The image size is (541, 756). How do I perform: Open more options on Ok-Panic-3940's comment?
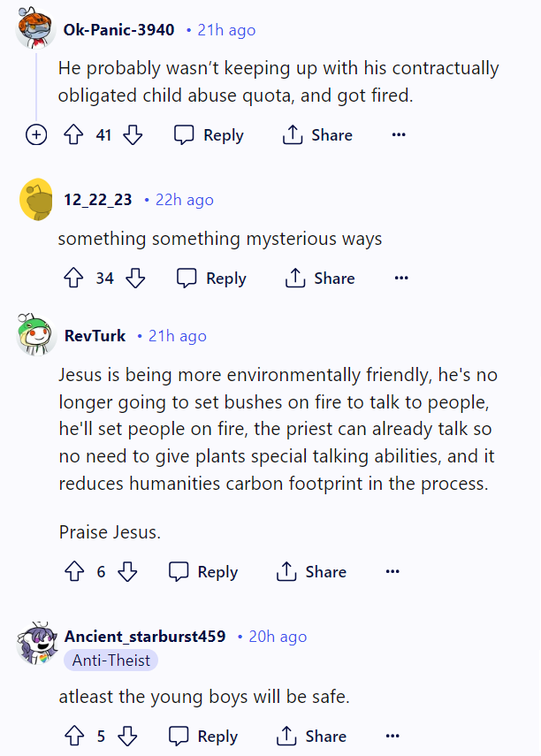(399, 135)
